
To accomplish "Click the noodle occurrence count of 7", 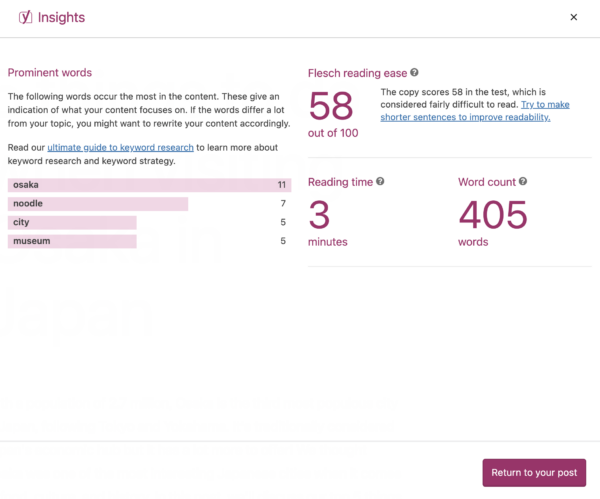I will pyautogui.click(x=284, y=204).
